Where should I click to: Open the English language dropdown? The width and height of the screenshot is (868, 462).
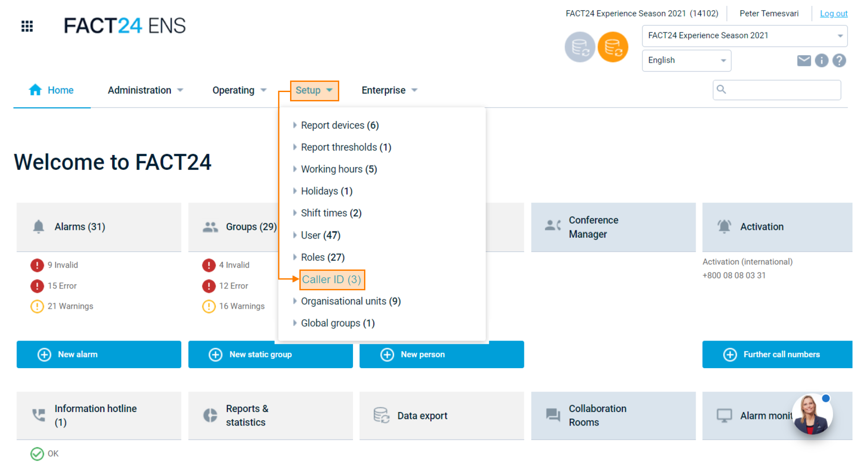(x=686, y=61)
